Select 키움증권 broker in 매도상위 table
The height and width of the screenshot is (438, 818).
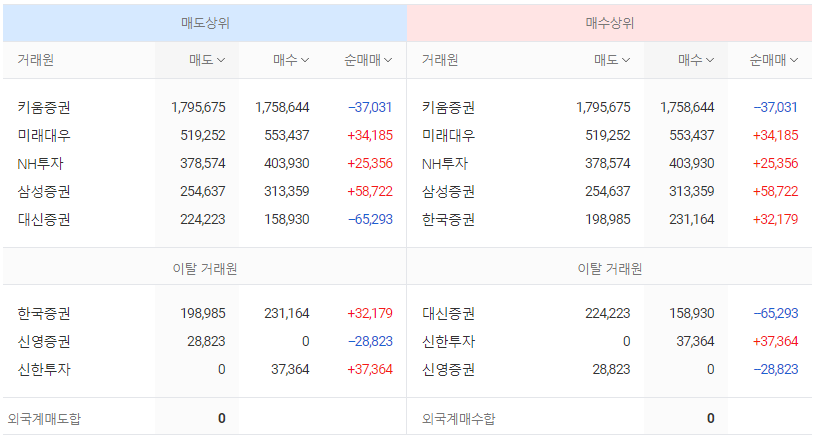(44, 107)
